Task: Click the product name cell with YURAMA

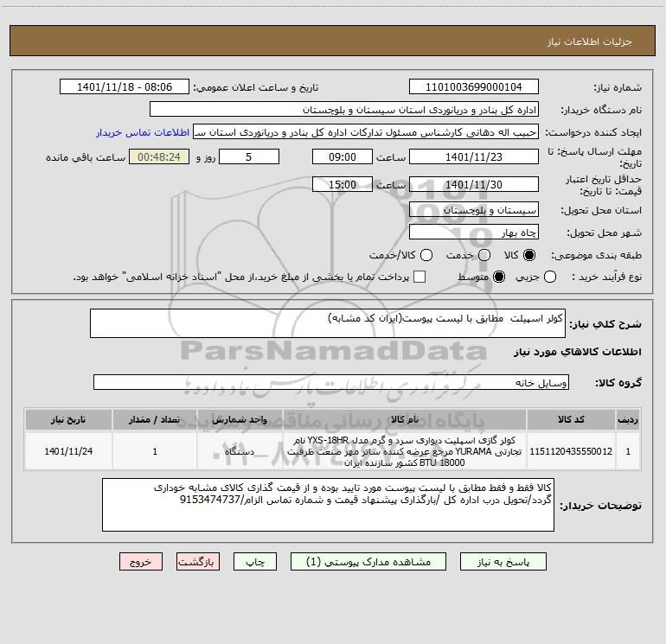Action: 405,451
